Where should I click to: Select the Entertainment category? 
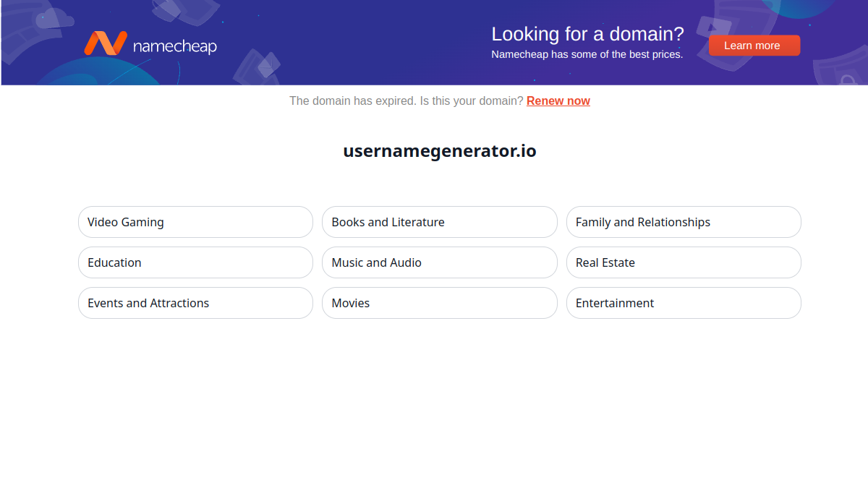point(684,303)
